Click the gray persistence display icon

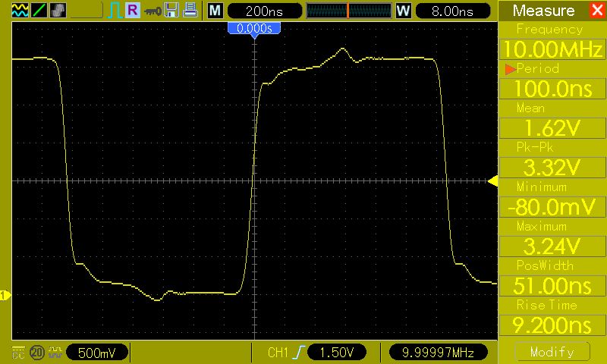tap(58, 11)
